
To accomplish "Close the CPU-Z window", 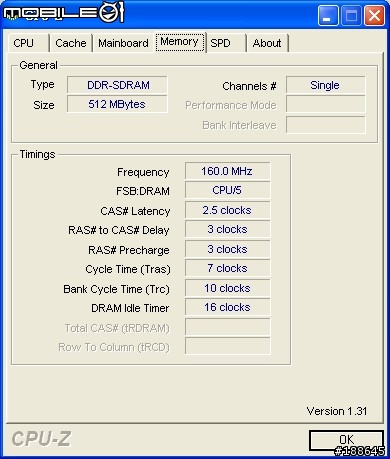I will coord(374,15).
